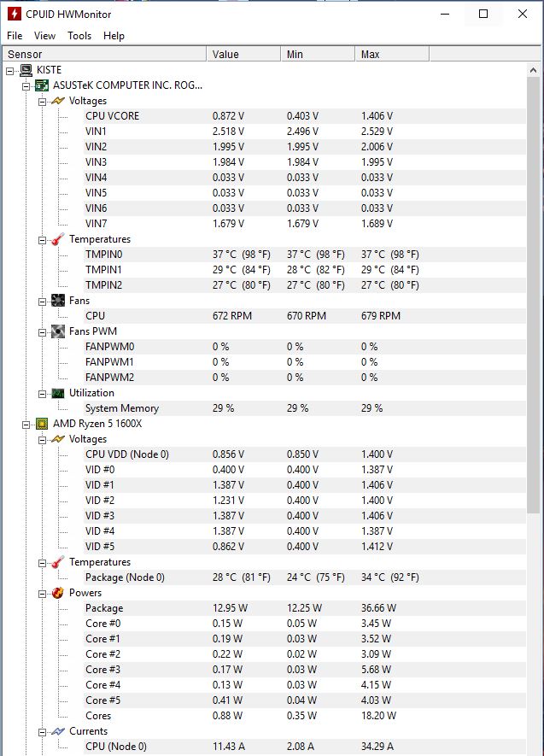Click the vertical scrollbar thumb

click(533, 295)
